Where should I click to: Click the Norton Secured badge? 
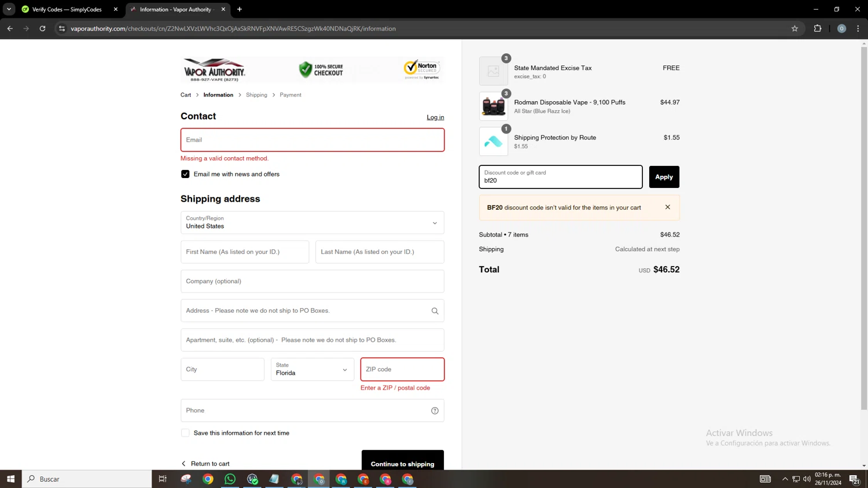coord(422,69)
